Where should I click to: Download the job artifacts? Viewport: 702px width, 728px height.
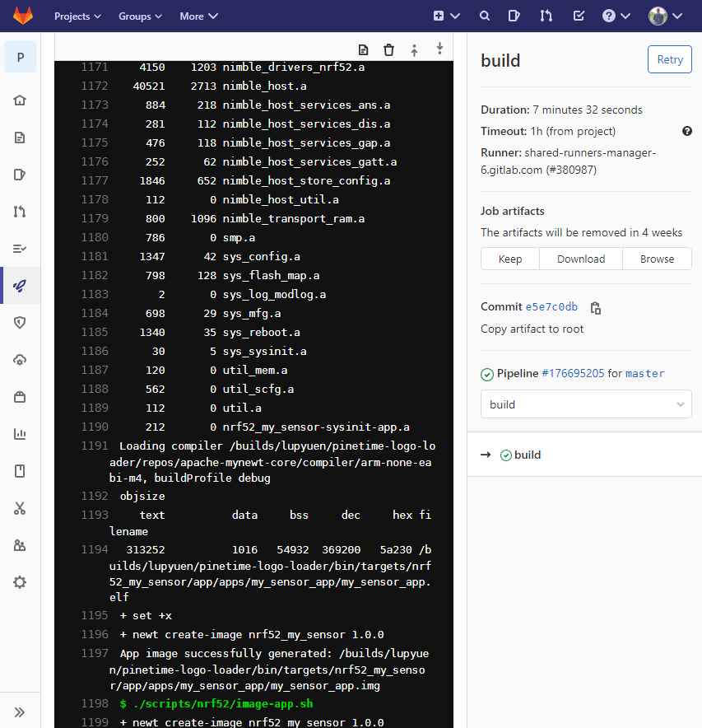tap(581, 259)
